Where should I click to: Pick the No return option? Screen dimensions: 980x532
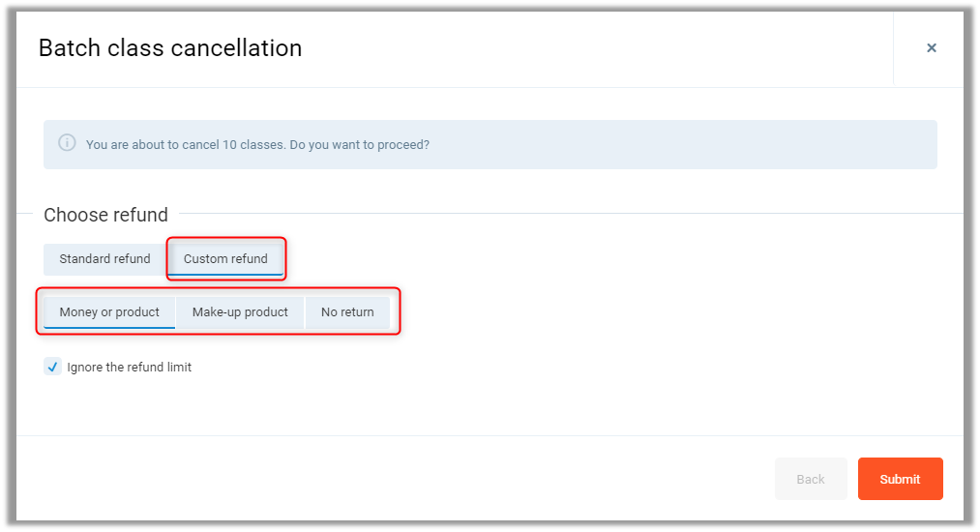click(347, 312)
